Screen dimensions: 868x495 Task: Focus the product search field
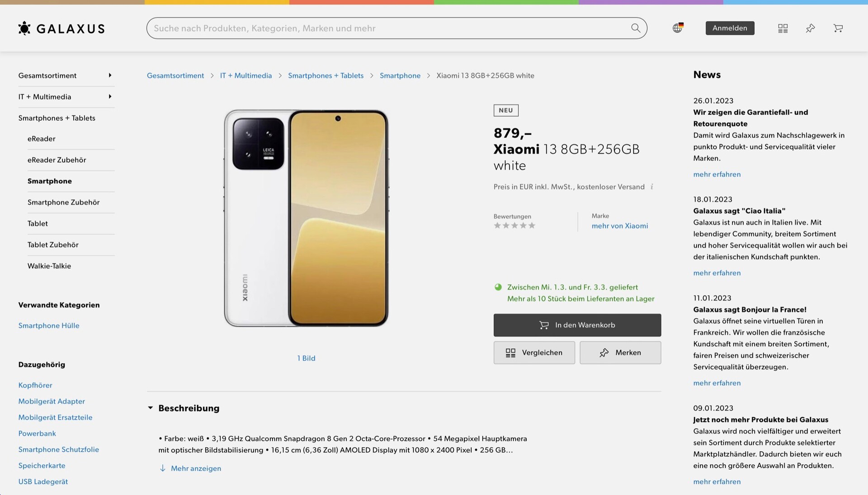[389, 28]
